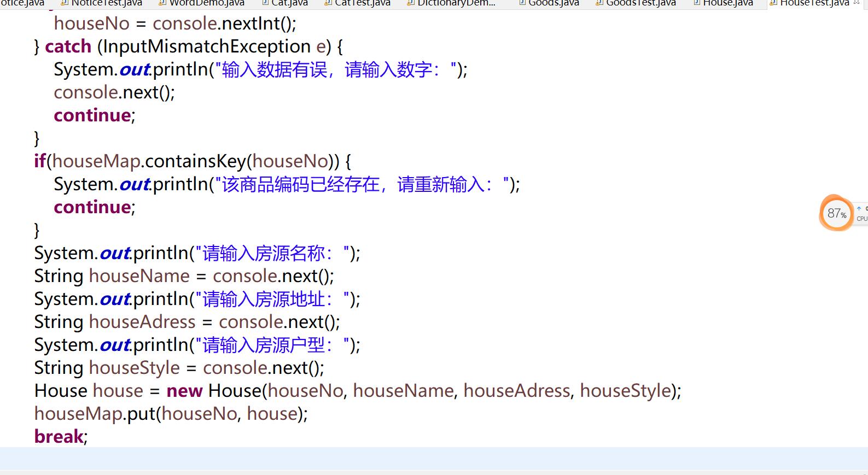Click "InputMismatchException" in the catch clause
868x475 pixels.
207,46
